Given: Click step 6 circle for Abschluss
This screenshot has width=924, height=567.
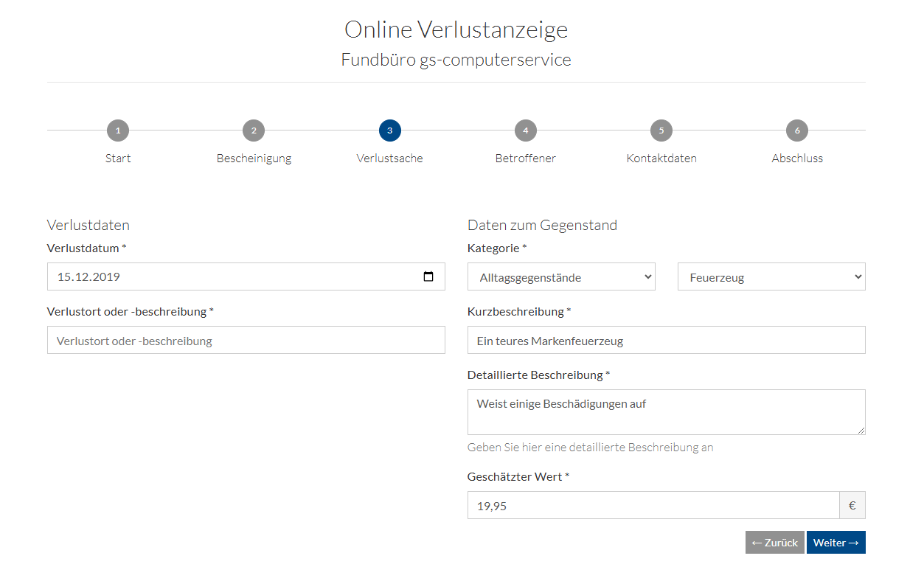Looking at the screenshot, I should click(797, 131).
